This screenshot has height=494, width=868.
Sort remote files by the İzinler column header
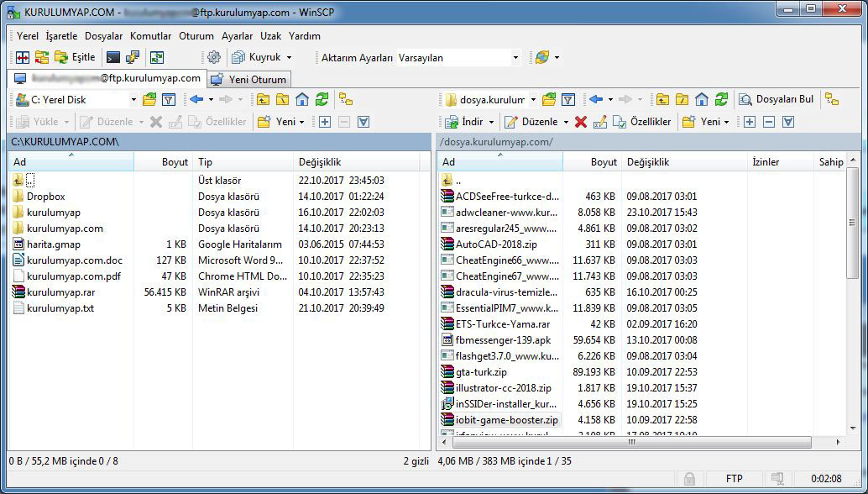click(x=781, y=162)
